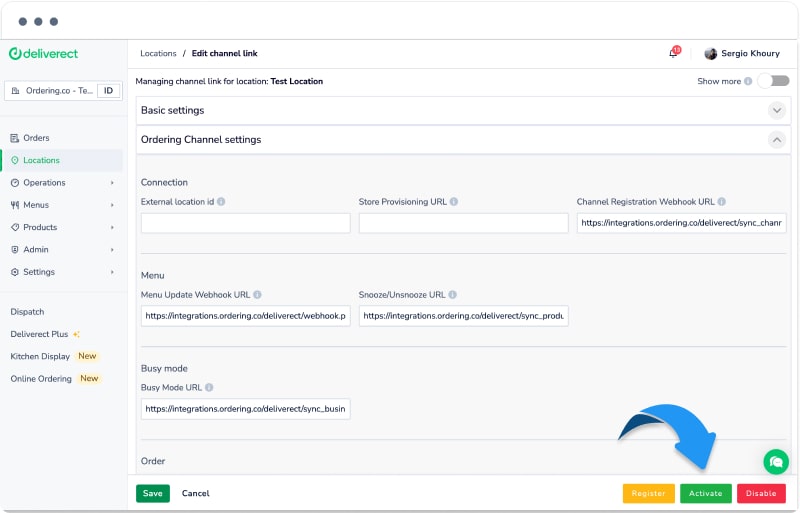Click the Channel Registration Webhook URL field

(682, 223)
